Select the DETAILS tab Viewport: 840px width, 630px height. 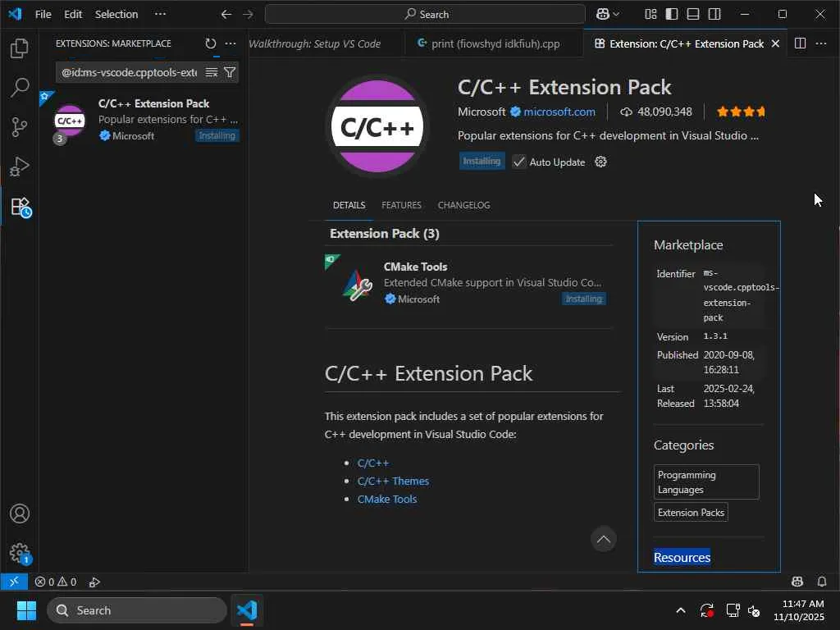pyautogui.click(x=349, y=205)
